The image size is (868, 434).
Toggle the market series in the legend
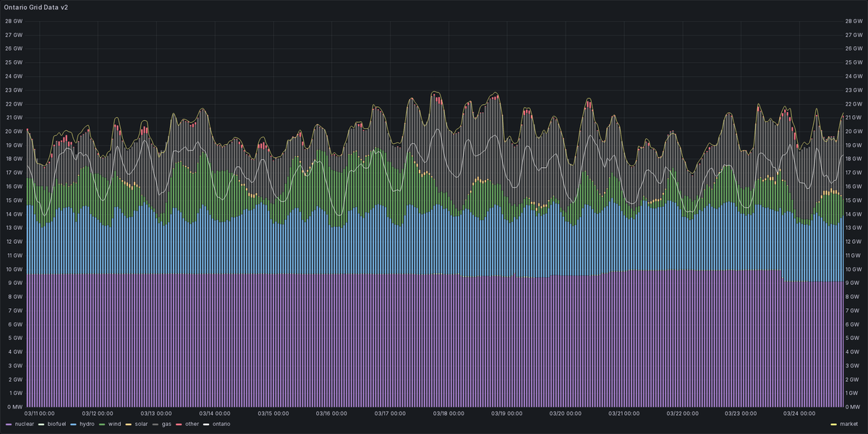[851, 424]
